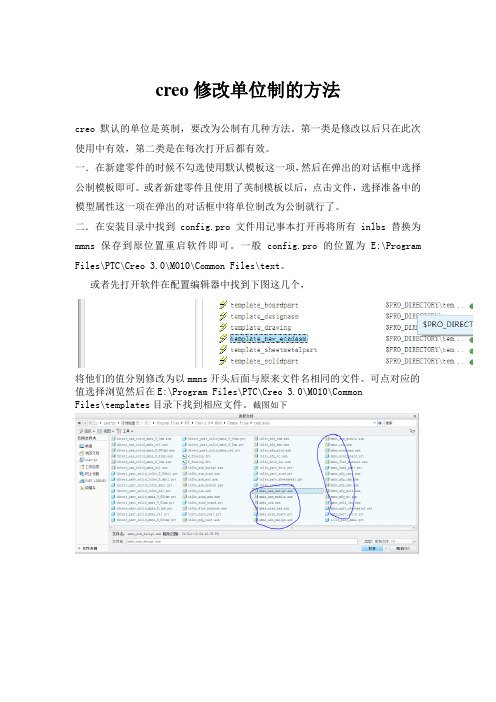Click lightning icon beside template_designasm
Screen dimensions: 496x702
(x=223, y=316)
